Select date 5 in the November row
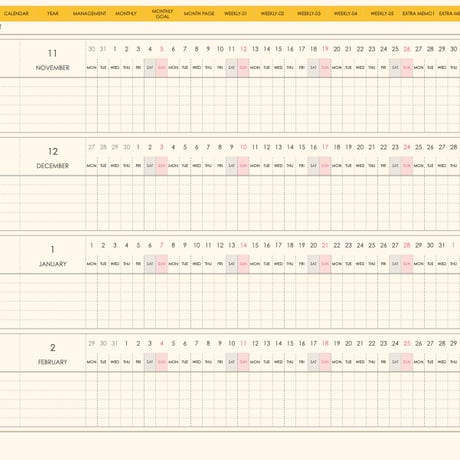This screenshot has height=460, width=460. [162, 49]
